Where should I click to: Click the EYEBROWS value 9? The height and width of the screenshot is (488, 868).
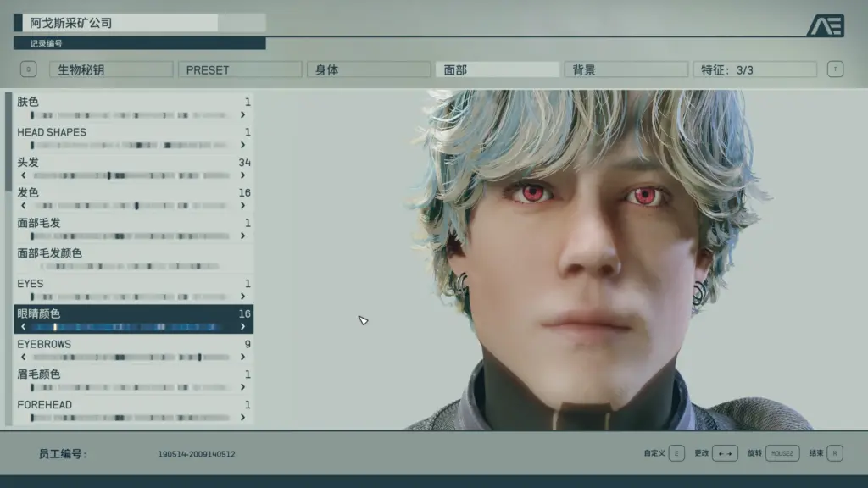pyautogui.click(x=248, y=344)
